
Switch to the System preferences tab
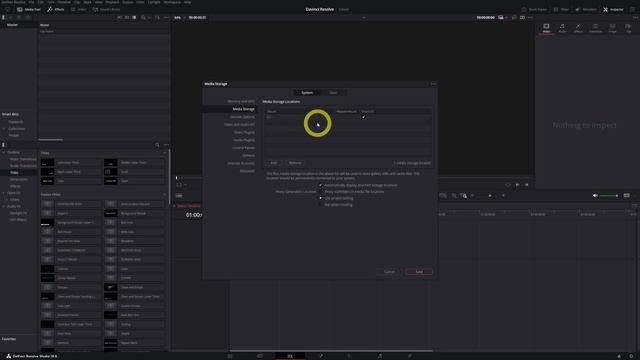click(x=307, y=93)
